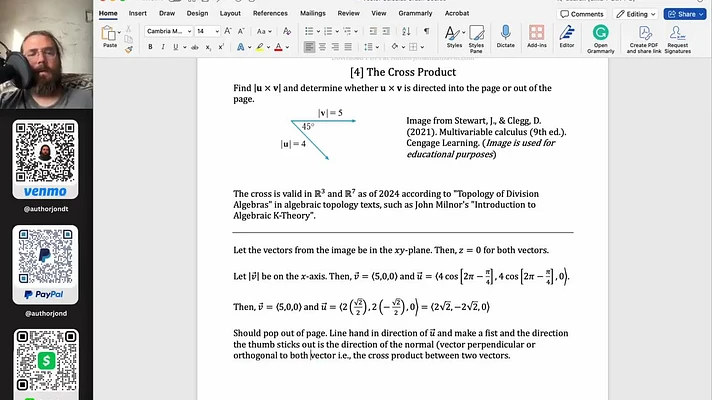
Task: Switch to the Insert tab
Action: click(x=138, y=13)
